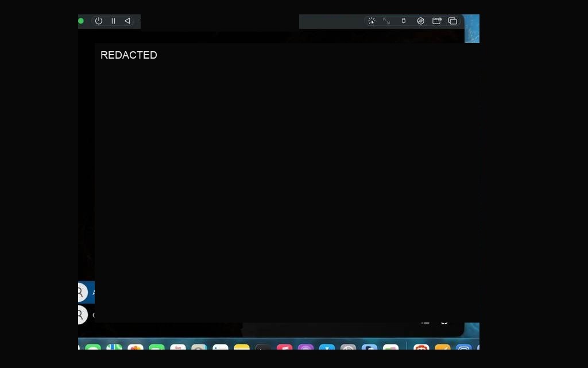Pause the running virtual machine

[113, 21]
